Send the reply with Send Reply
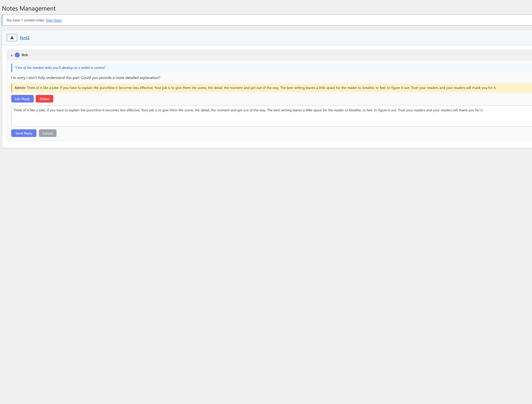 tap(24, 133)
